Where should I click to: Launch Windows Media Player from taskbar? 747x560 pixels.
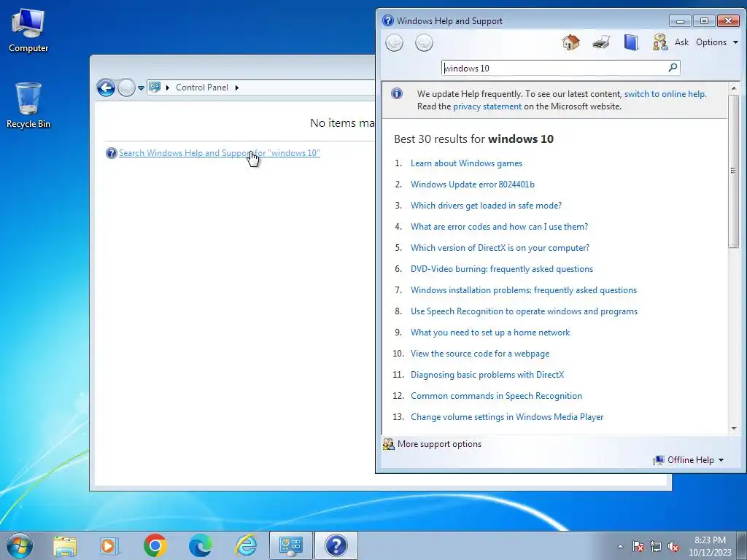pos(109,545)
